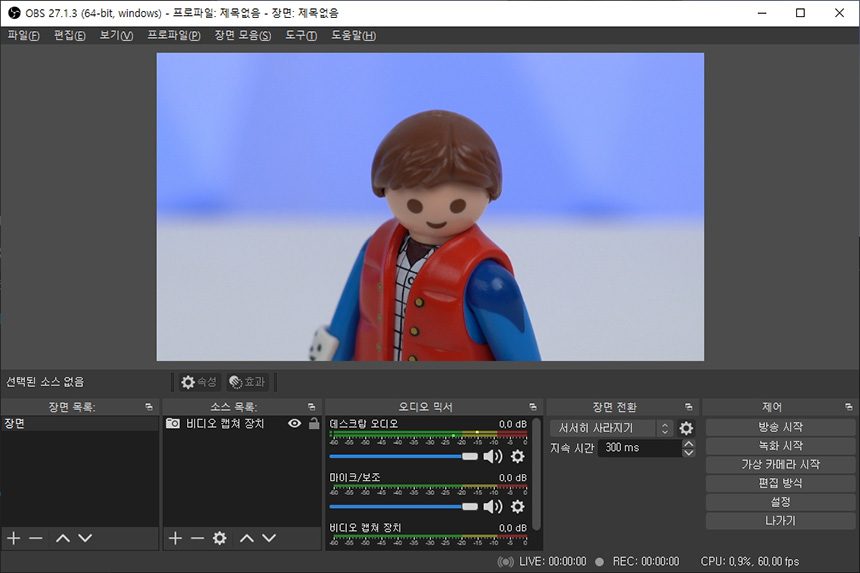Click the audio mixer vertical scrollbar
The width and height of the screenshot is (860, 573).
coord(536,475)
